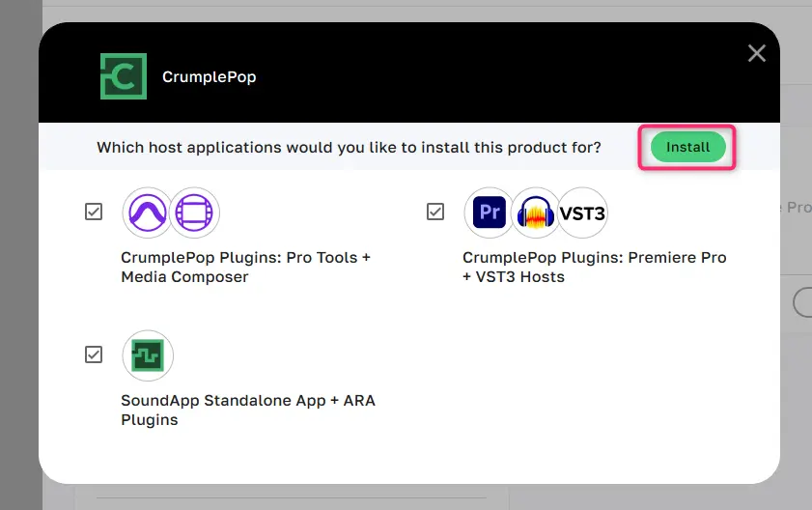The width and height of the screenshot is (812, 510).
Task: Uncheck Pro Tools + Media Composer checkbox
Action: click(94, 212)
